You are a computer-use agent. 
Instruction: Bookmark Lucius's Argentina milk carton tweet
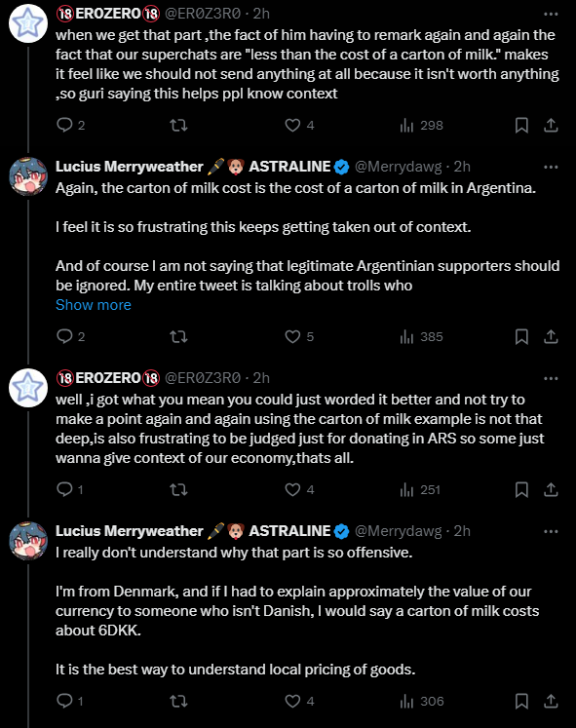pos(521,336)
